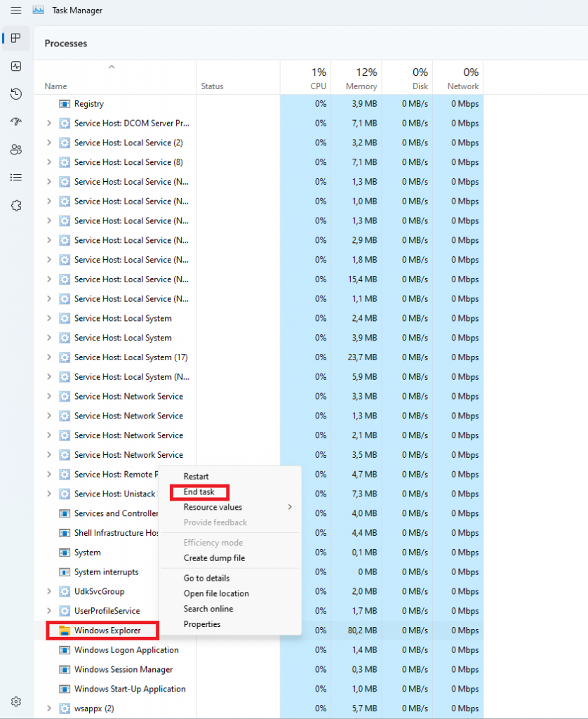588x719 pixels.
Task: Sort by the Disk column header
Action: tap(408, 78)
